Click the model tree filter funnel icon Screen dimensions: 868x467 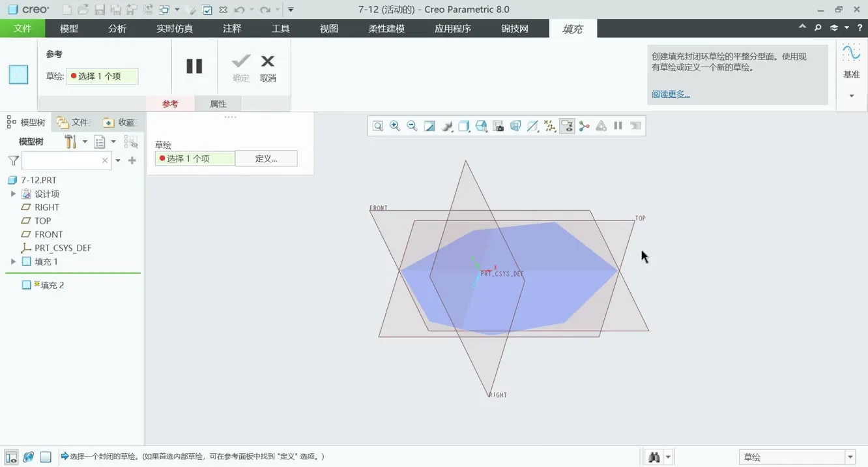click(x=13, y=160)
